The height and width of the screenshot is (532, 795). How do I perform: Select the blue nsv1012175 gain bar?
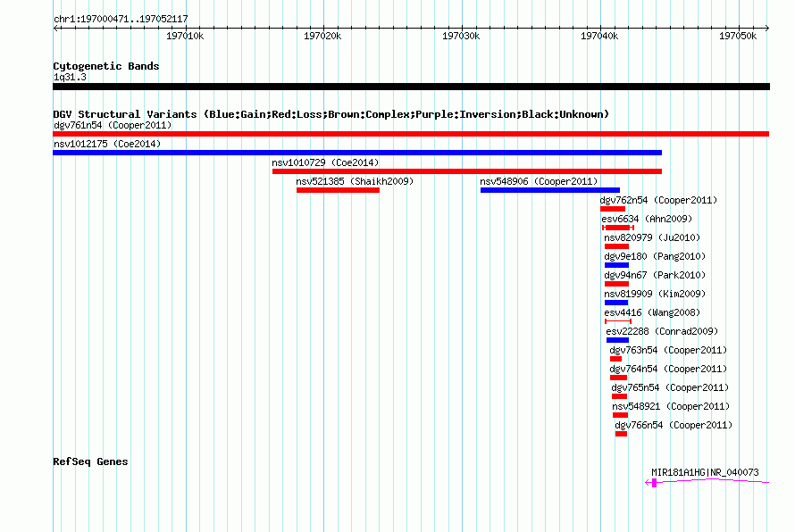click(x=357, y=153)
